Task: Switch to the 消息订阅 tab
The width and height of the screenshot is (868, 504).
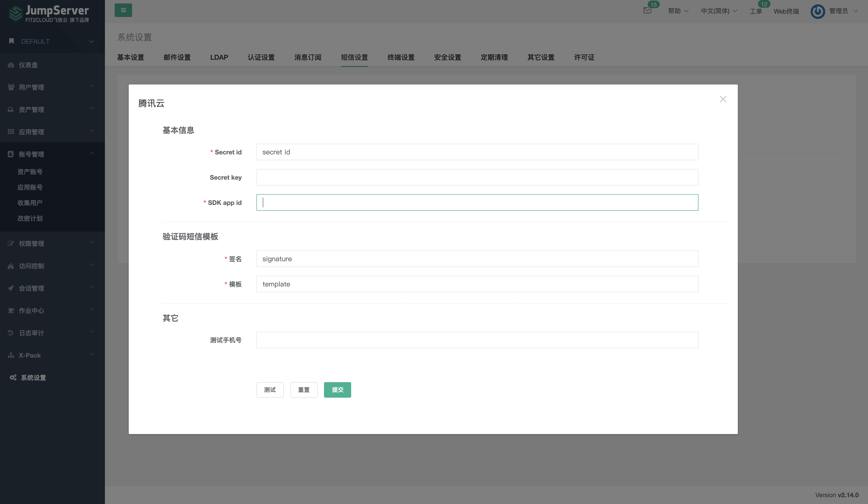Action: [308, 57]
